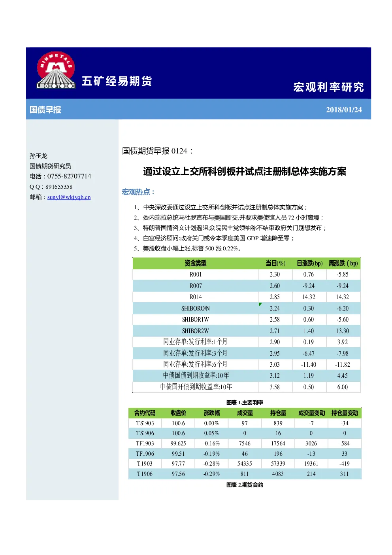Select the 合约代码 column header
The image size is (392, 555).
145,413
